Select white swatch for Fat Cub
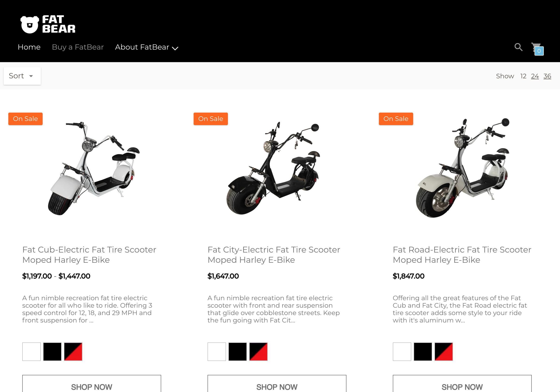Screen dimensions: 560x392 tap(31, 351)
